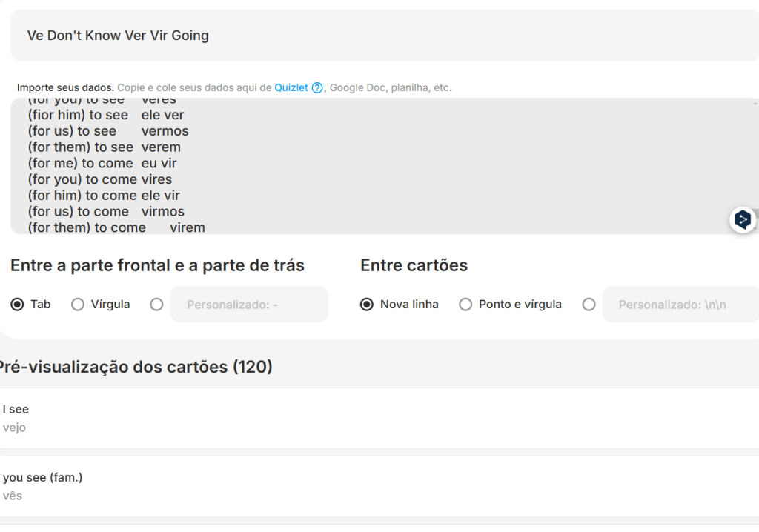Click the text area scroll-up arrow
The height and width of the screenshot is (532, 759).
[755, 103]
